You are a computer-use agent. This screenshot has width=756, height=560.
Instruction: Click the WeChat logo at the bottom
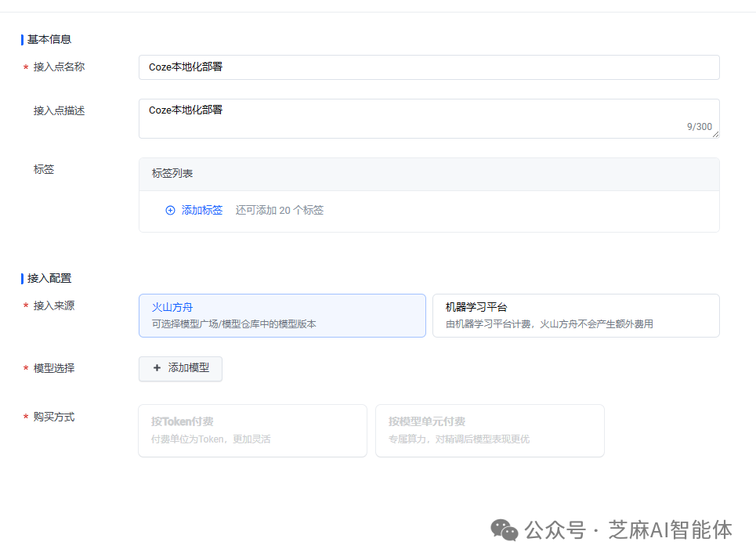(506, 530)
